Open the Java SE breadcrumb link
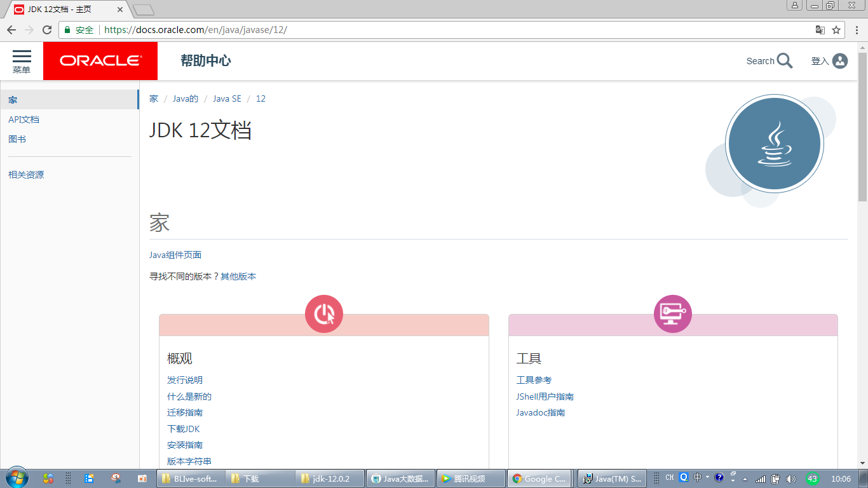 click(x=227, y=98)
